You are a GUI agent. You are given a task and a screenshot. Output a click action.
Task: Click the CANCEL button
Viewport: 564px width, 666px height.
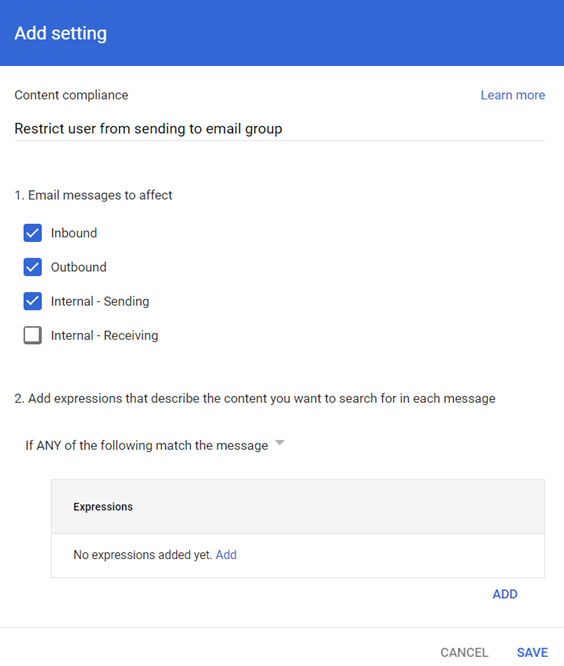point(464,652)
